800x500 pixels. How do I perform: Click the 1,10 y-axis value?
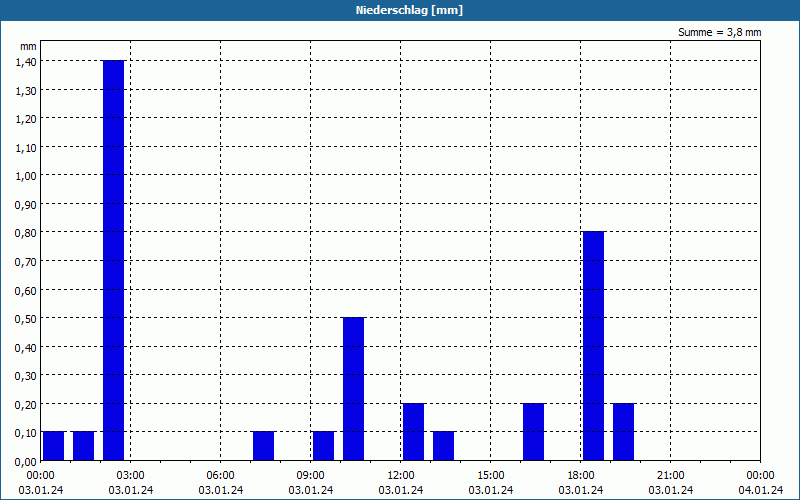(x=26, y=147)
